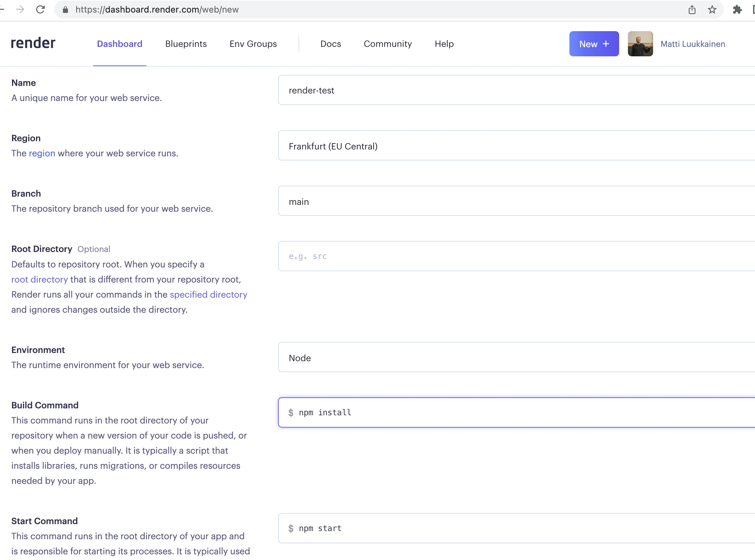Click the address bar URL
Screen dimensions: 755x560
pyautogui.click(x=157, y=9)
